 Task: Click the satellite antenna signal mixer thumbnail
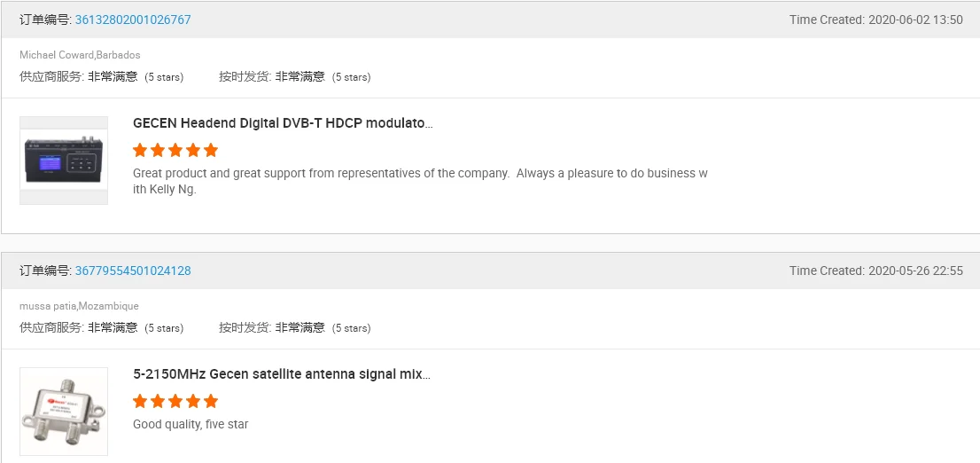click(64, 411)
